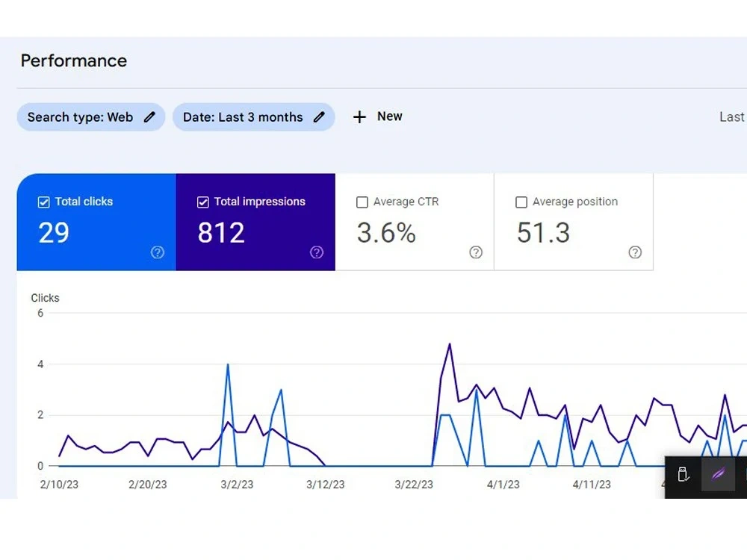
Task: Edit the Search type: Web filter pencil
Action: point(149,117)
